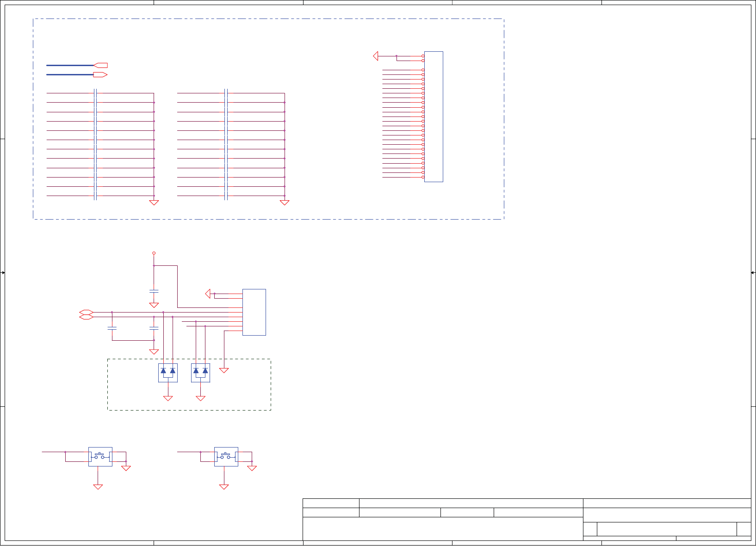Select ground beneath left diode array
The width and height of the screenshot is (756, 546).
coord(168,398)
